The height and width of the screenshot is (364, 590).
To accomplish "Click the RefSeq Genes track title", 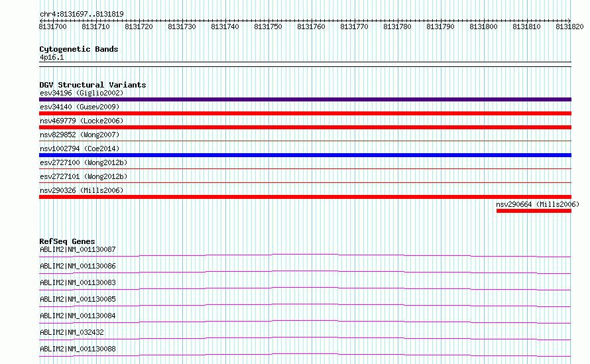I will [x=67, y=241].
